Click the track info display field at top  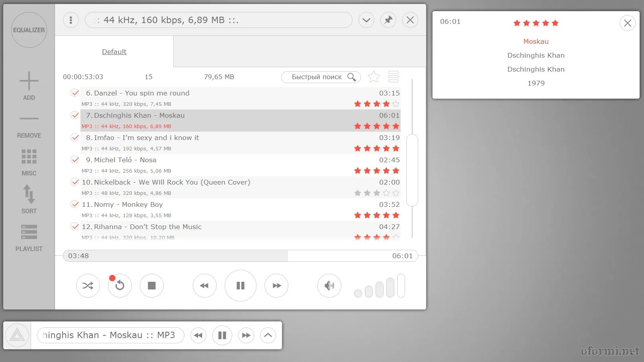pyautogui.click(x=219, y=20)
